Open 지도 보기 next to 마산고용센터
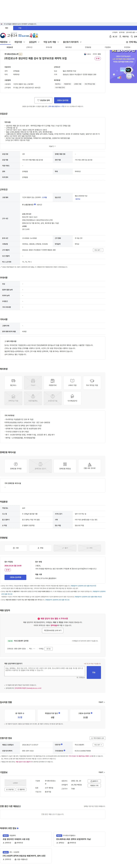 (98, 745)
